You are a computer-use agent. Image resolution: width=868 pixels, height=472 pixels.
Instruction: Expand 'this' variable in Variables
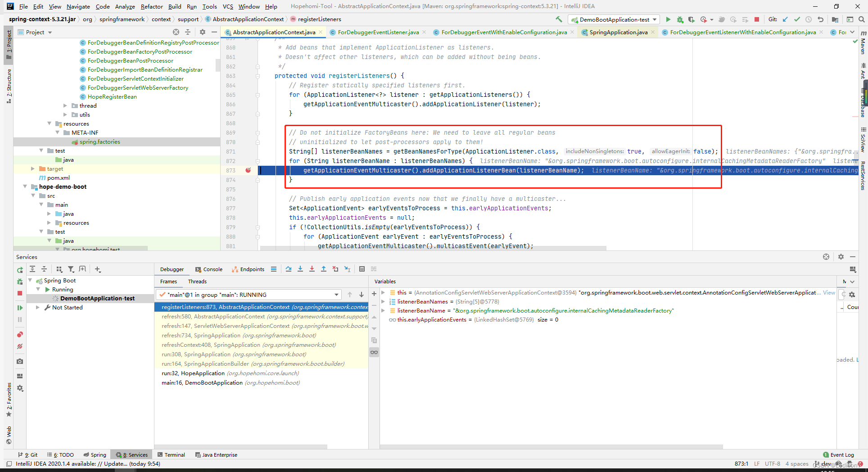(384, 292)
